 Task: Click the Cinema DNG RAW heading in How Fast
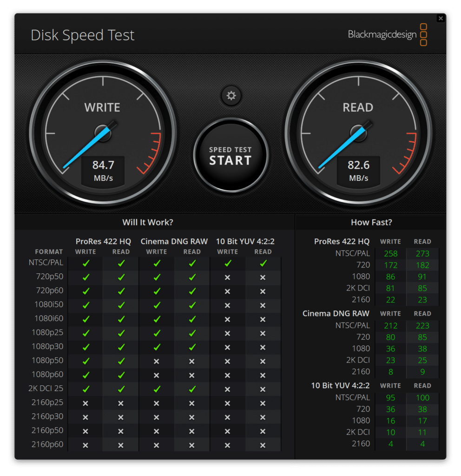pyautogui.click(x=336, y=313)
